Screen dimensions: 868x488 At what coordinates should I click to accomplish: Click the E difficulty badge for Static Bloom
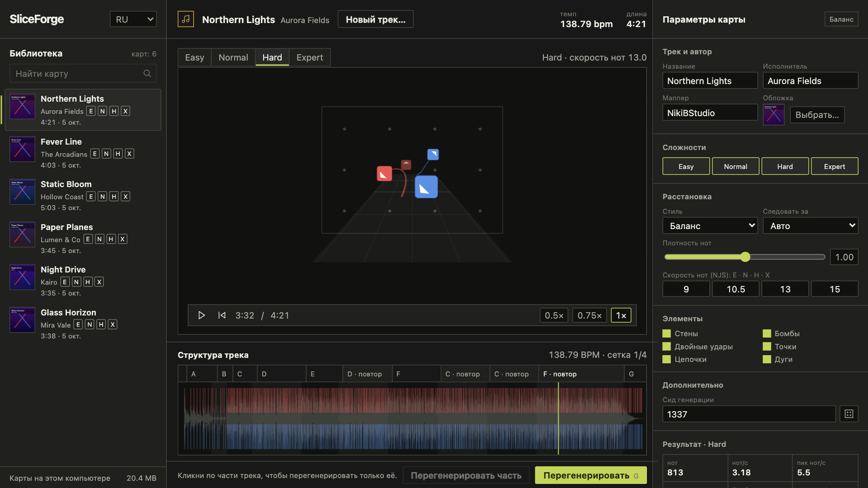pyautogui.click(x=91, y=197)
